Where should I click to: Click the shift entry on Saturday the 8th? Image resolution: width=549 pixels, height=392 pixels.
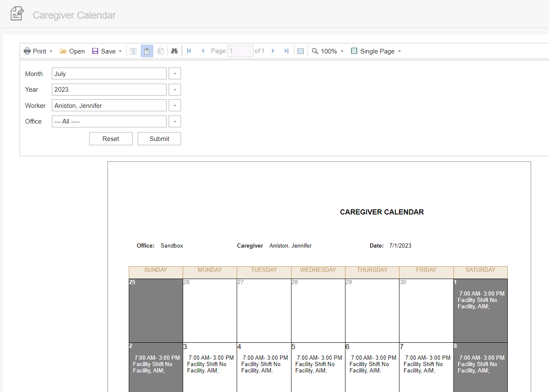(481, 364)
